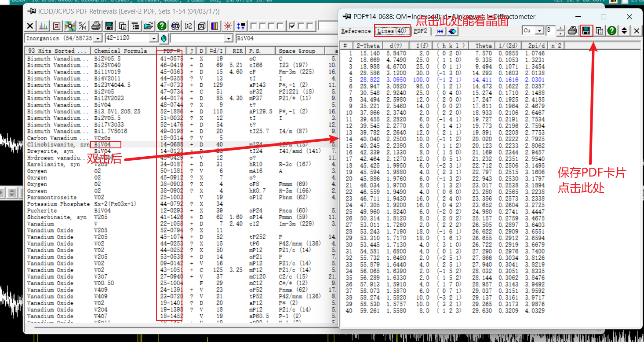Click the blue up-down arrows icon in Retrievals toolbar

(241, 26)
